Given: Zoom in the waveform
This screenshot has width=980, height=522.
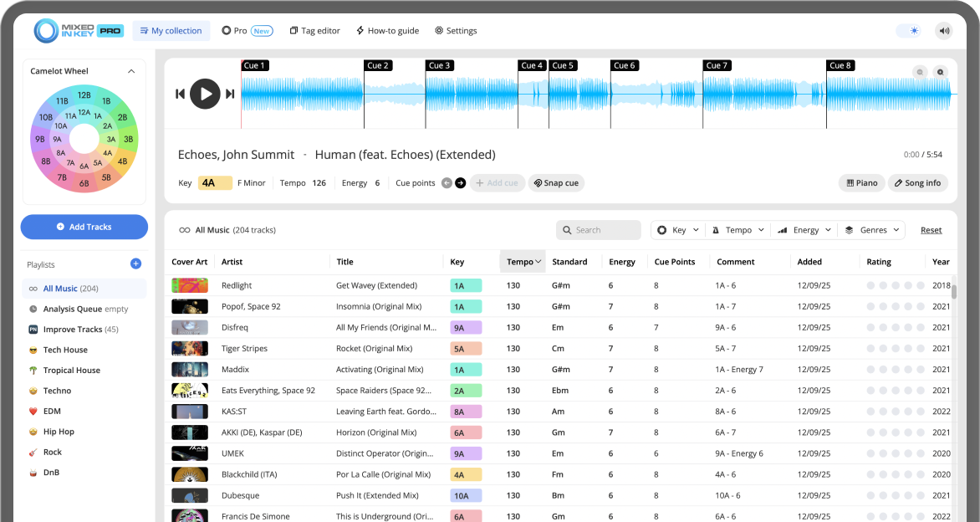Looking at the screenshot, I should coord(941,73).
